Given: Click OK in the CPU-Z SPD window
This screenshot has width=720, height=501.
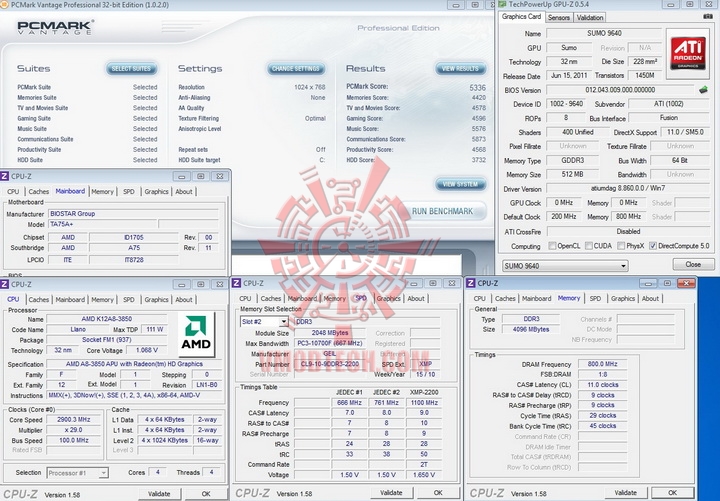Looking at the screenshot, I should pyautogui.click(x=438, y=493).
